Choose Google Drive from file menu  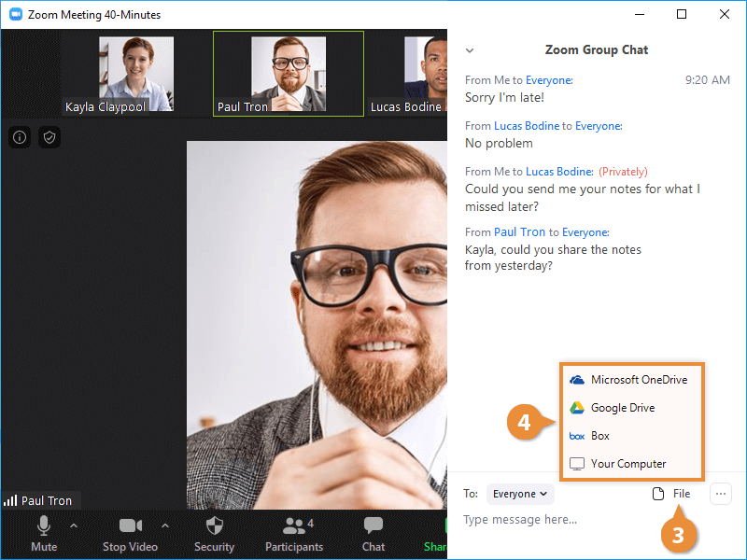click(632, 408)
